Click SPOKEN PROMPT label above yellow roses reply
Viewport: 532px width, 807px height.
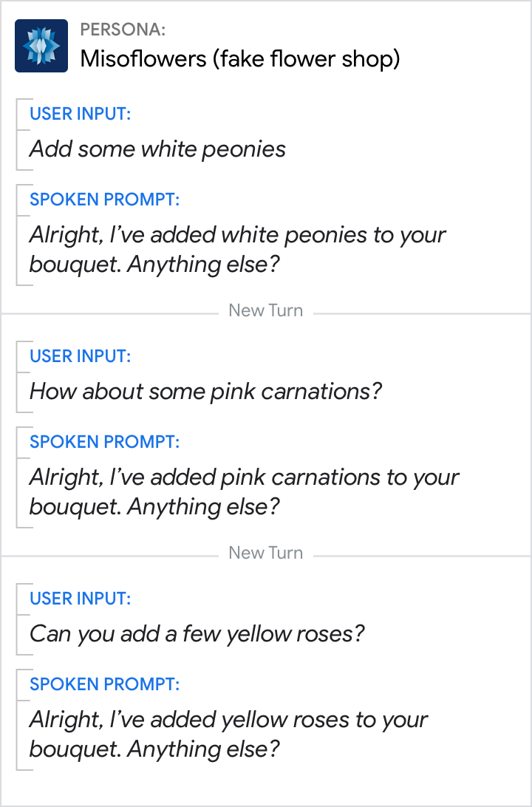coord(104,684)
